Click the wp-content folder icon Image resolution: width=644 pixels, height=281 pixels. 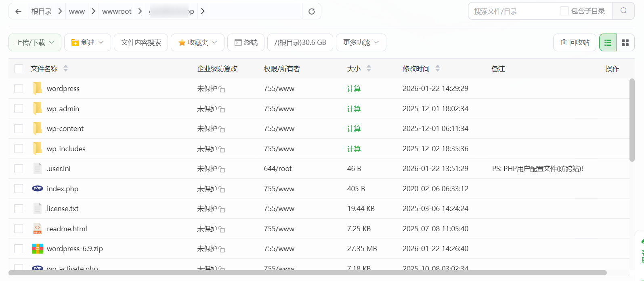coord(38,128)
